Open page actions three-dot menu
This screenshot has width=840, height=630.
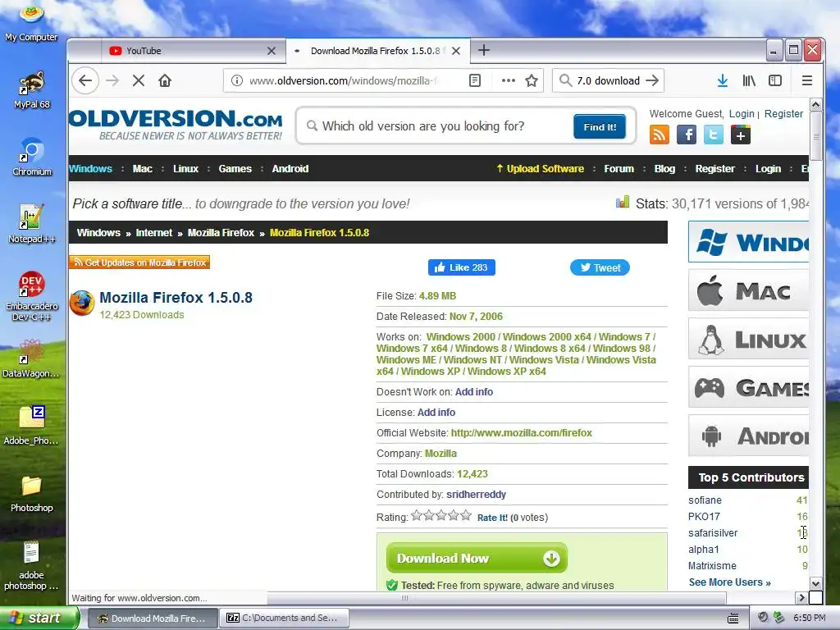[x=508, y=80]
